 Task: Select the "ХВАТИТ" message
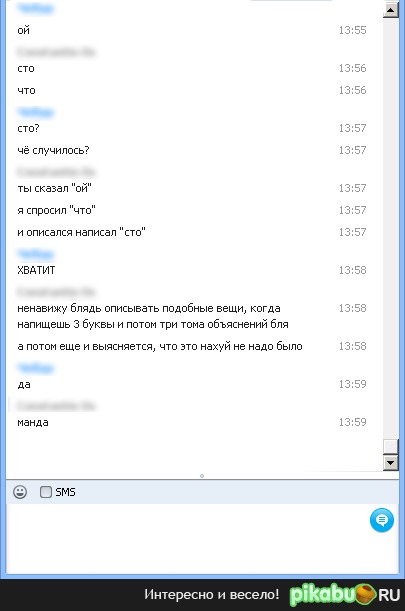(x=36, y=270)
